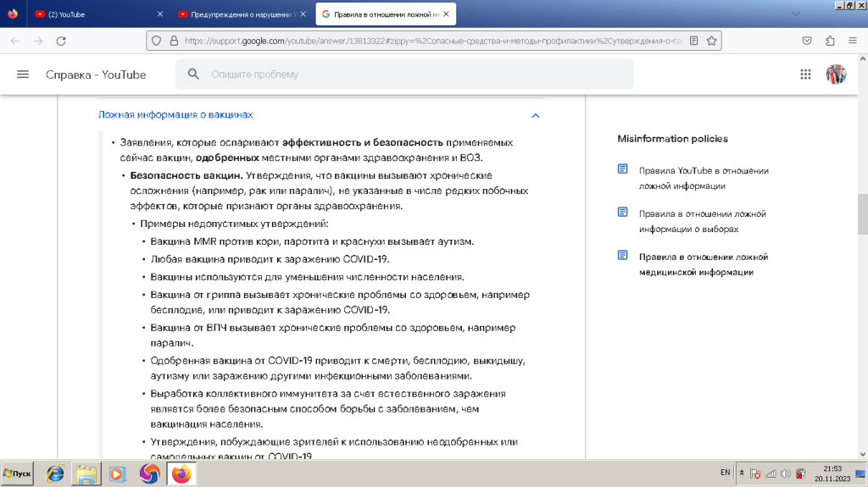Open 'Правила в отношении ложной медицинской информации' link
The width and height of the screenshot is (868, 487).
coord(703,264)
